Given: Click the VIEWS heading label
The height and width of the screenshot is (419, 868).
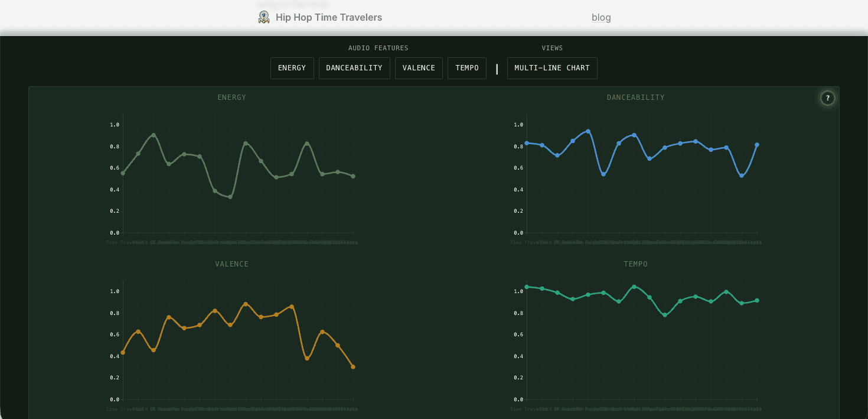Looking at the screenshot, I should pos(552,48).
